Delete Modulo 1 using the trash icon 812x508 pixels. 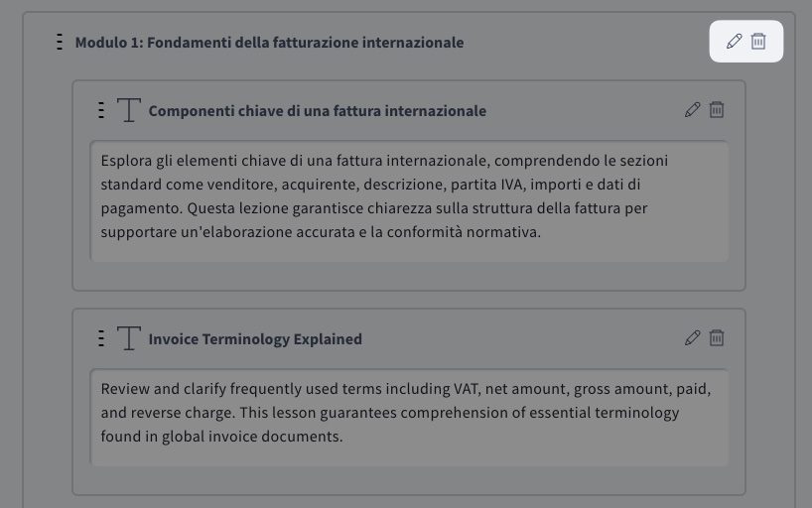pyautogui.click(x=758, y=42)
